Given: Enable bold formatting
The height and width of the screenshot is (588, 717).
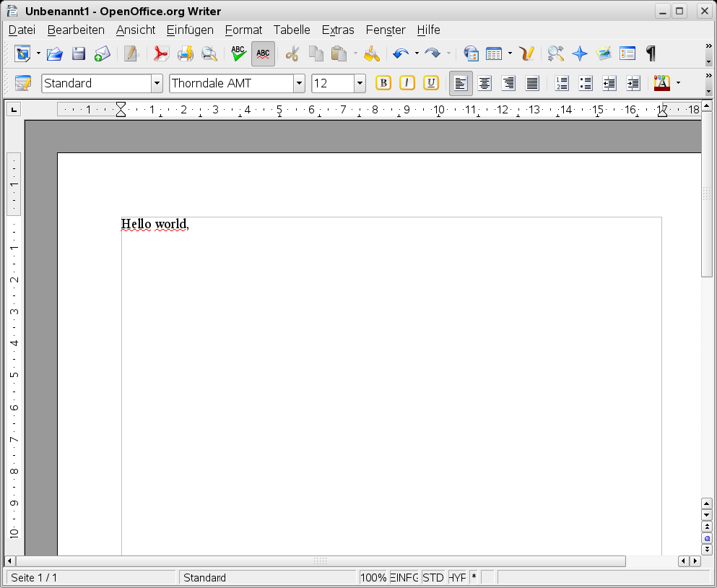Looking at the screenshot, I should (383, 83).
